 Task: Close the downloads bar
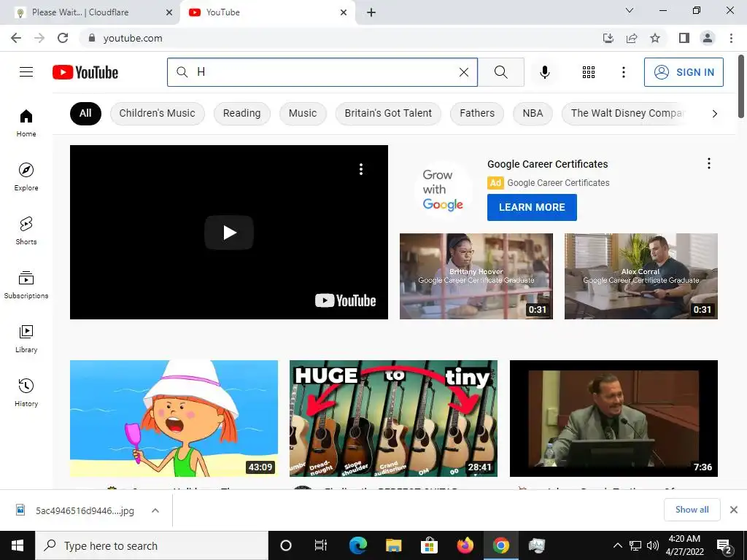point(734,510)
